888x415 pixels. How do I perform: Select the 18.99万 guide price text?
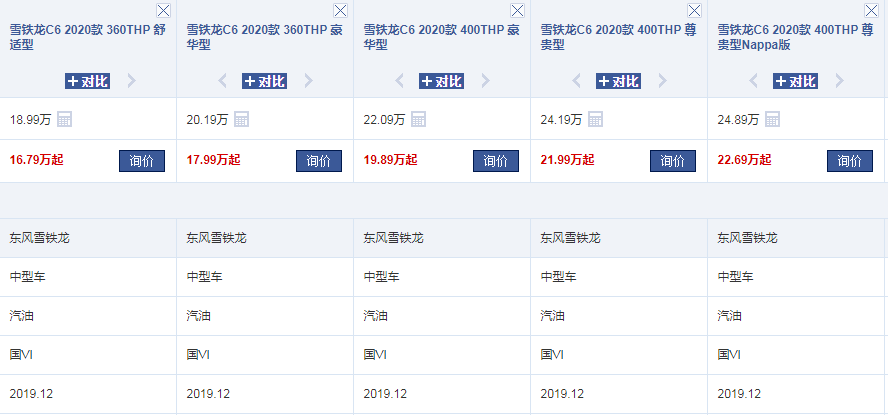click(31, 119)
